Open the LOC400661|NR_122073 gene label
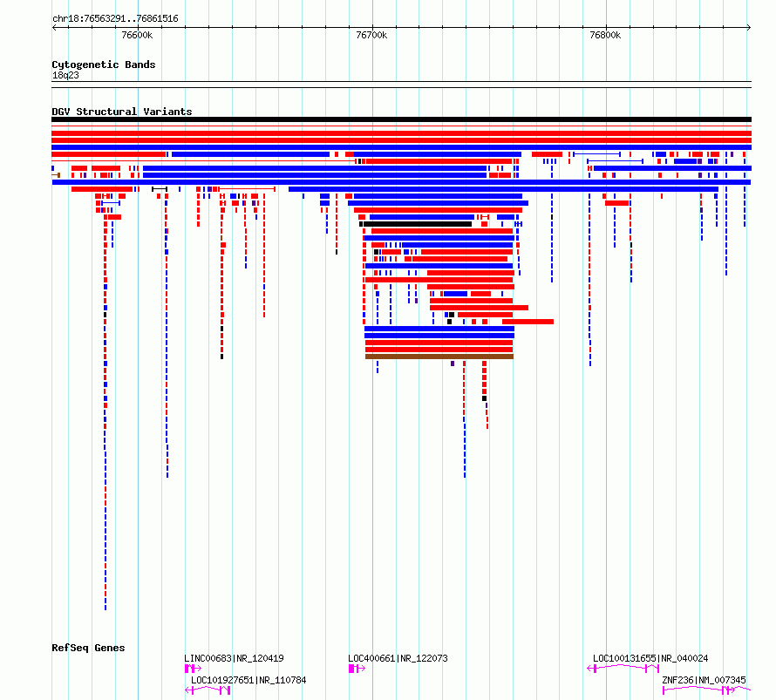 pos(398,658)
